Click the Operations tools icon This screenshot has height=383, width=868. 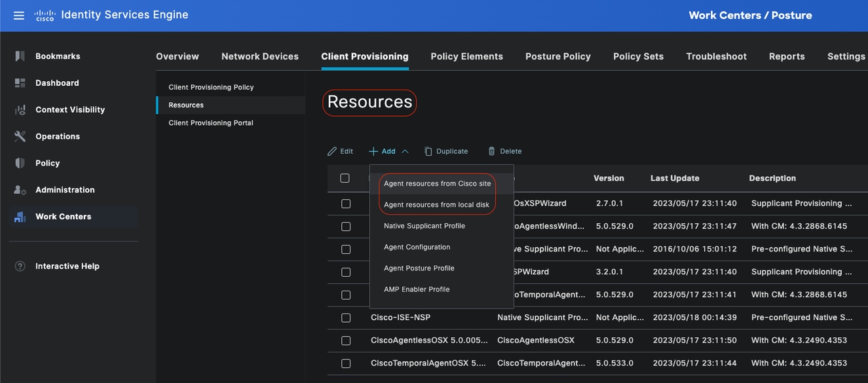(20, 136)
